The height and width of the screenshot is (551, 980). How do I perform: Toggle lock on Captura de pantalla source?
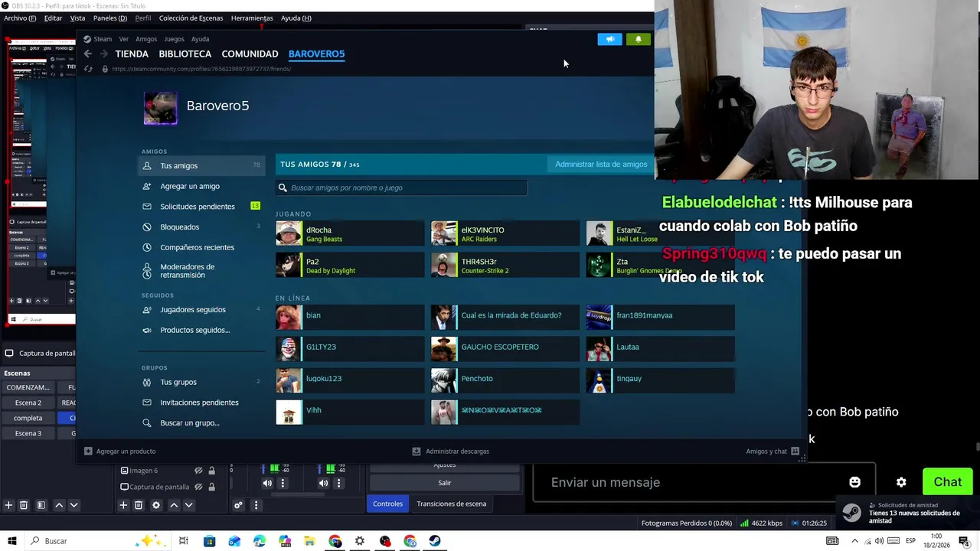(212, 487)
